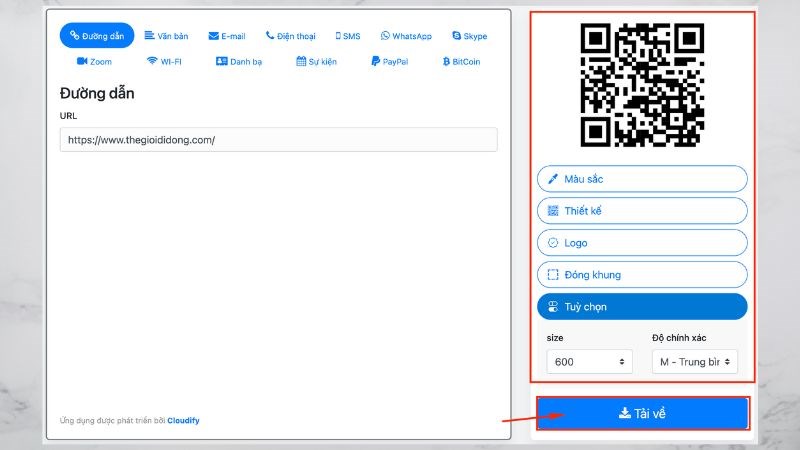Switch to the PayPal tab
The width and height of the screenshot is (800, 450).
click(390, 61)
